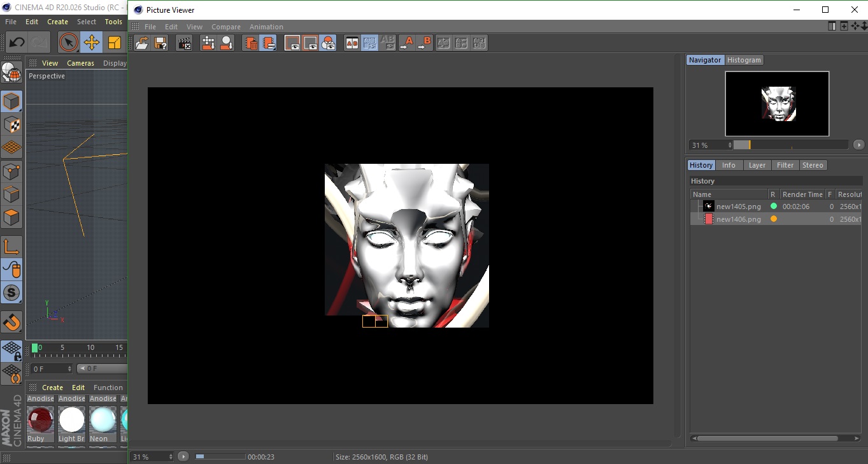This screenshot has width=868, height=464.
Task: Enable the Snap magnet icon
Action: [11, 322]
